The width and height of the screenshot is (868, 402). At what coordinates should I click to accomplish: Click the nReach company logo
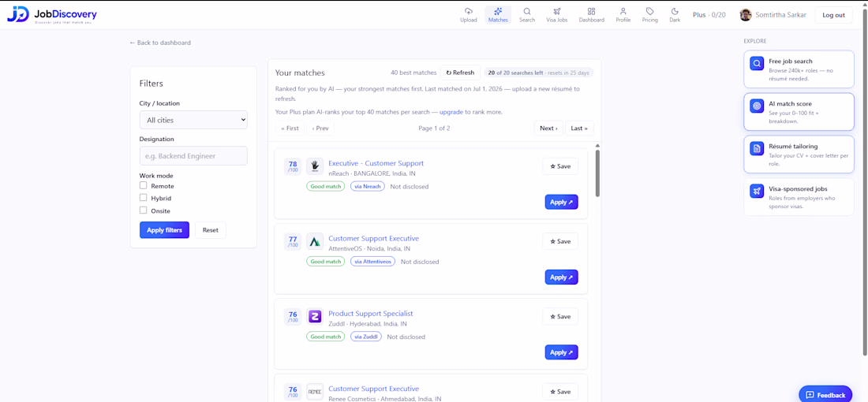(315, 166)
